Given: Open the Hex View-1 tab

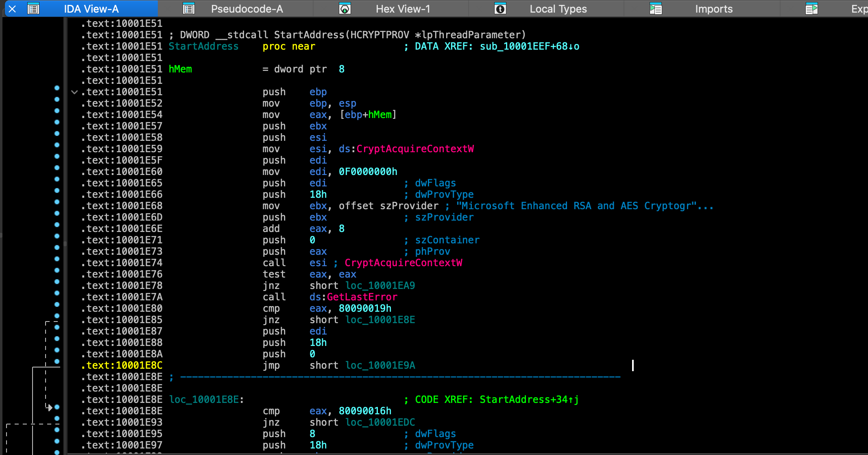Looking at the screenshot, I should [403, 9].
